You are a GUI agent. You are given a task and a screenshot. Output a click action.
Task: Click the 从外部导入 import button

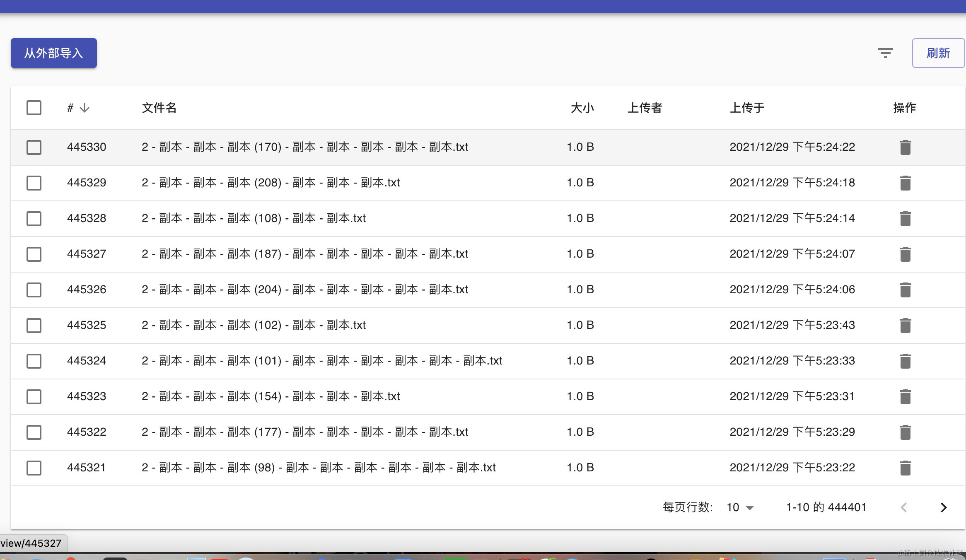(x=54, y=53)
